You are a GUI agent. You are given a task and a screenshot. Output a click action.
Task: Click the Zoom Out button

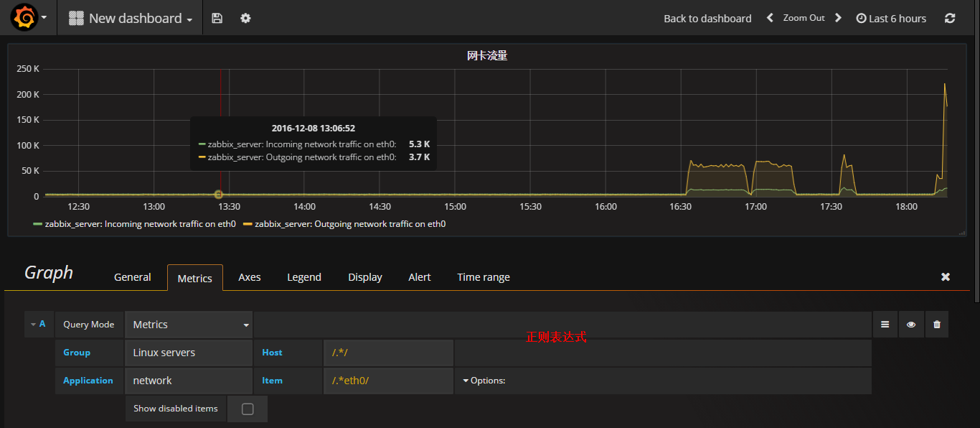pos(804,18)
